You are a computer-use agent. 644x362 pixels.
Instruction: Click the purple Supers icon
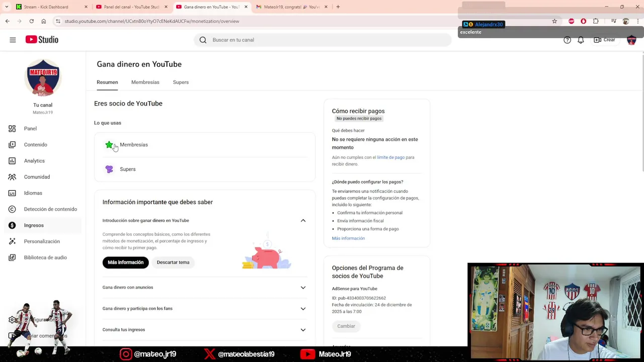[x=109, y=169]
